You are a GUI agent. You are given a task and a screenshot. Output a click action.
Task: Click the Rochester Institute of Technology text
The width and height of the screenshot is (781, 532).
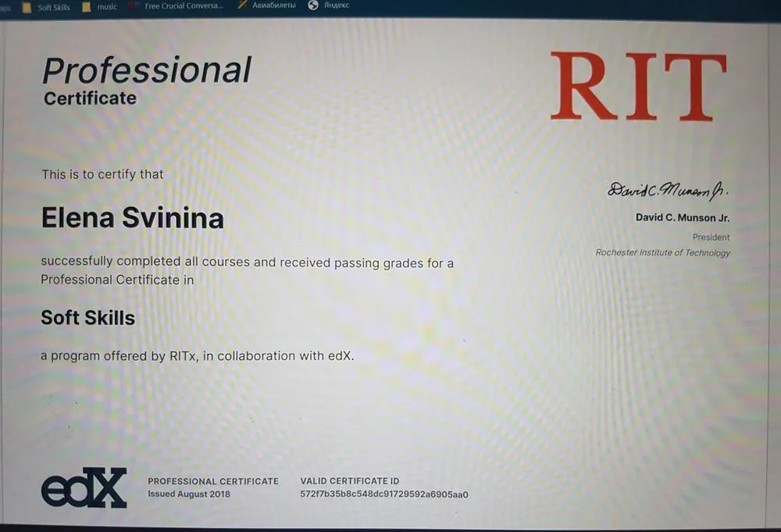[663, 252]
